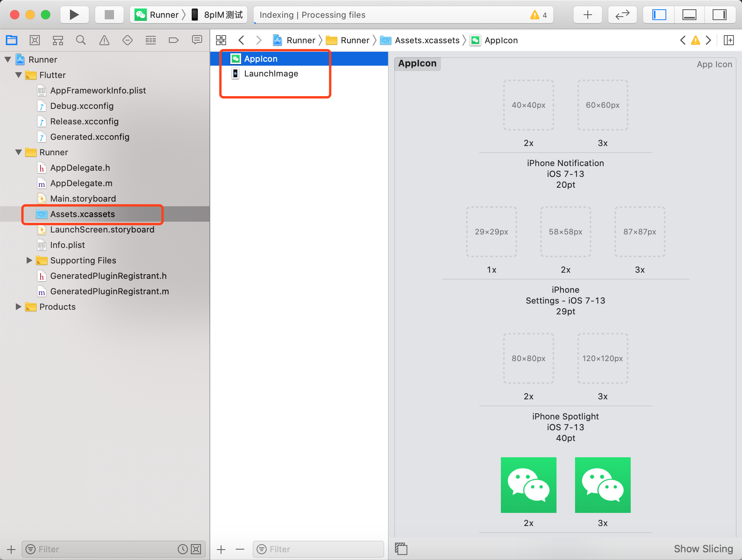Open the Breakpoint navigator icon
This screenshot has height=560, width=742.
(174, 40)
